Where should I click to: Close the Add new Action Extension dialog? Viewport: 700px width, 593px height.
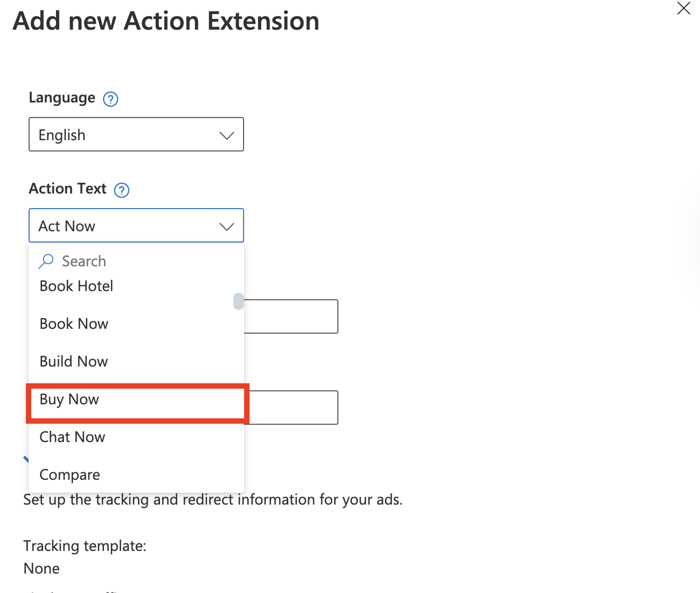click(683, 9)
